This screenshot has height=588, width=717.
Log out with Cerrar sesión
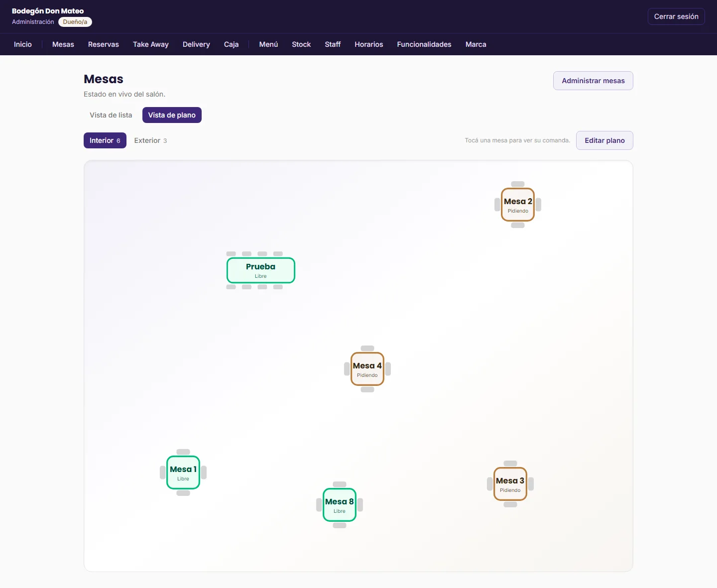tap(676, 16)
